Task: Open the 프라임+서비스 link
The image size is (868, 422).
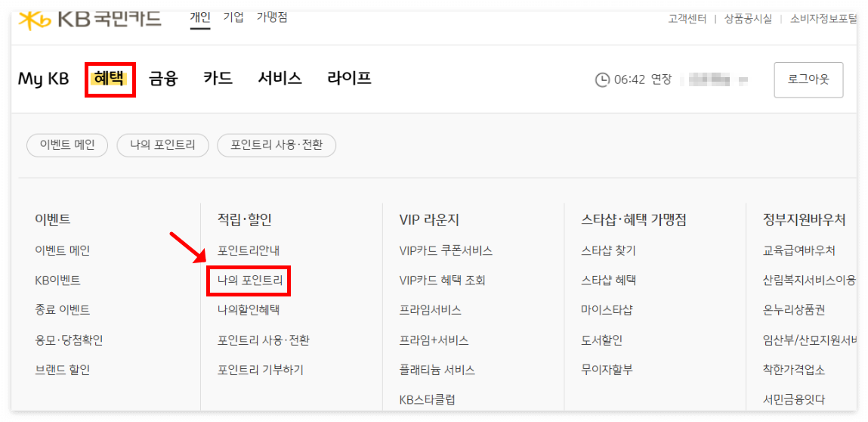Action: 434,340
